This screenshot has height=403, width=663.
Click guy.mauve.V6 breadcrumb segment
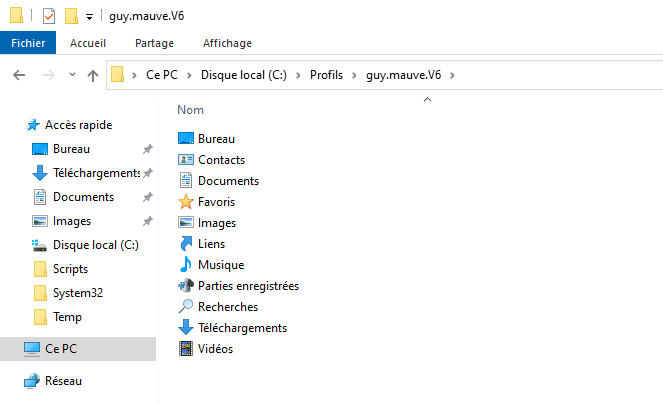403,75
